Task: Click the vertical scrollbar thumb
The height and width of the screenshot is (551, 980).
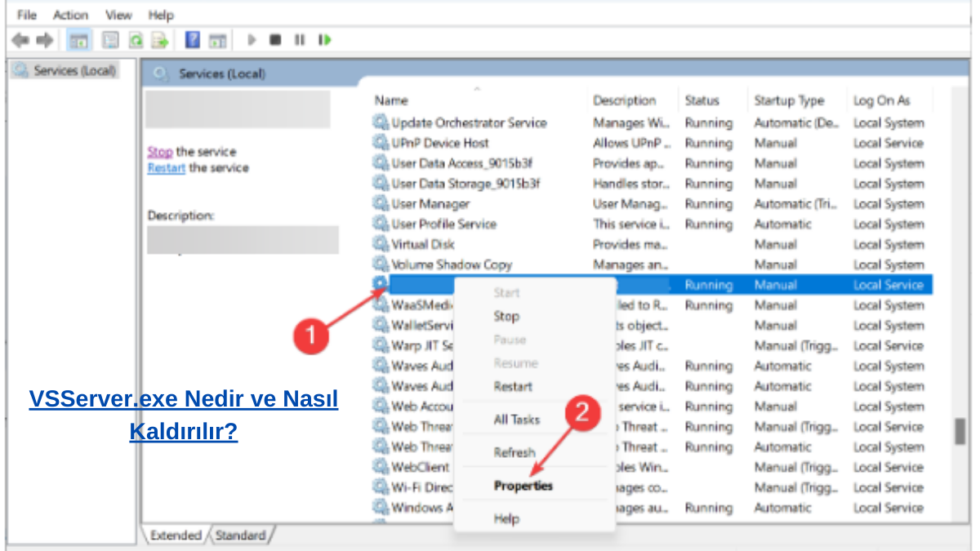Action: 960,433
